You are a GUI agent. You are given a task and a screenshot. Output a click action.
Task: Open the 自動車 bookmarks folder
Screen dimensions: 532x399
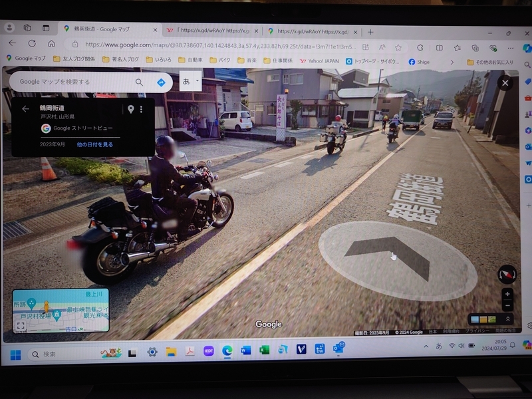coord(191,60)
